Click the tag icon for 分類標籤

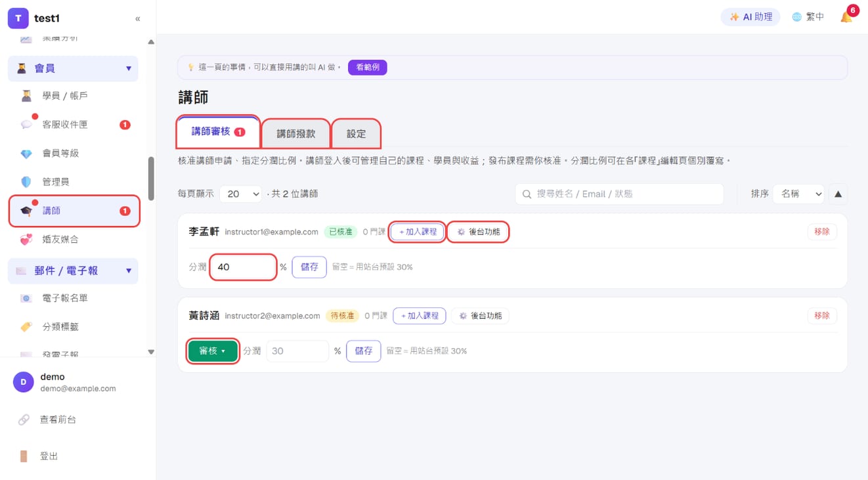[26, 326]
